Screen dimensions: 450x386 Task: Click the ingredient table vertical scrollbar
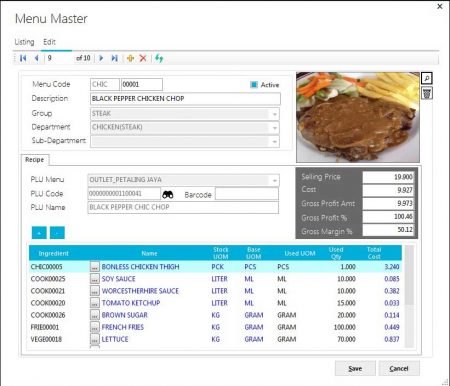[x=409, y=297]
